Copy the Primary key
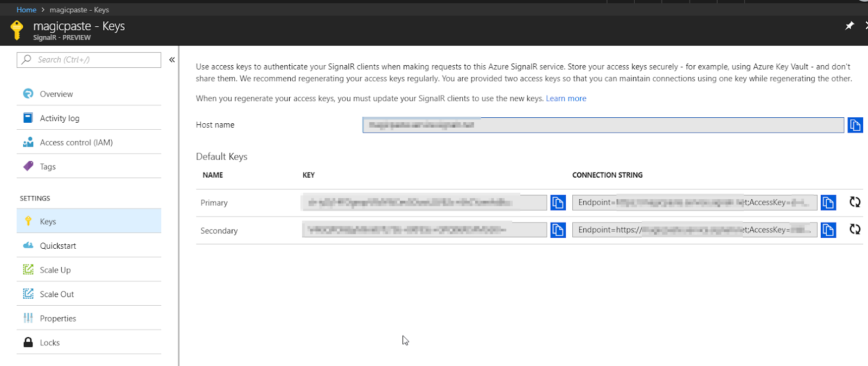 (558, 203)
